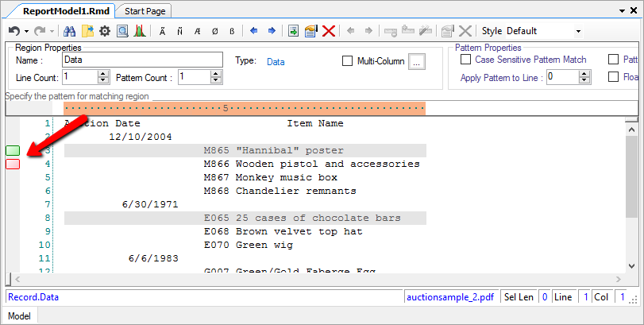Image resolution: width=644 pixels, height=325 pixels.
Task: Click the region Name input field
Action: click(x=141, y=60)
